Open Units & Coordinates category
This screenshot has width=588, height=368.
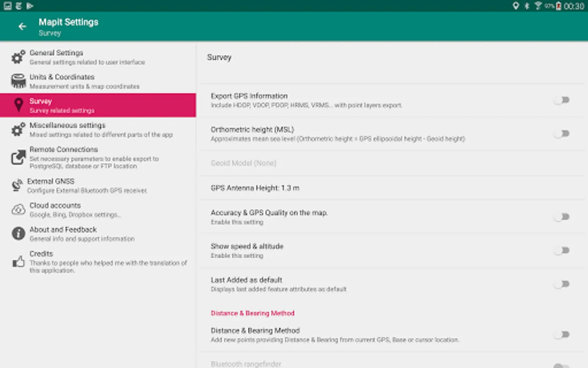point(98,81)
